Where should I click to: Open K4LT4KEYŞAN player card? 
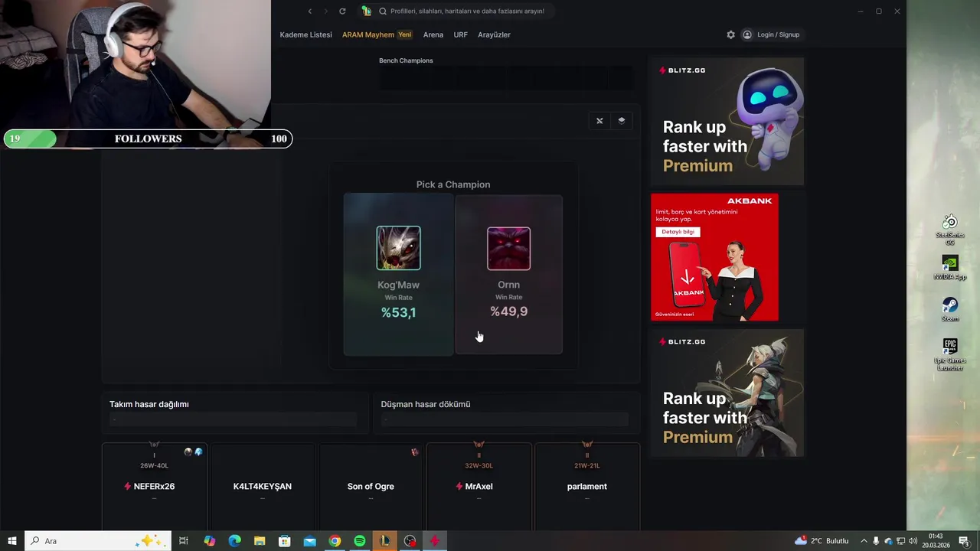(x=262, y=486)
